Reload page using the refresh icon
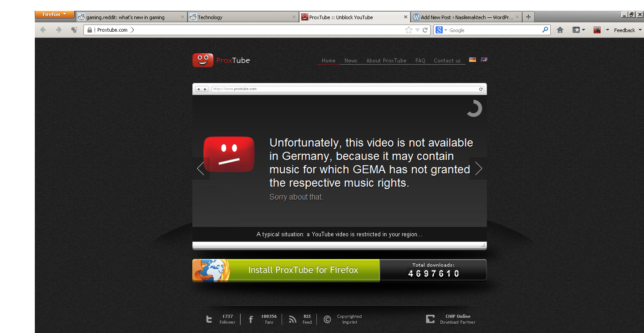 click(x=425, y=30)
